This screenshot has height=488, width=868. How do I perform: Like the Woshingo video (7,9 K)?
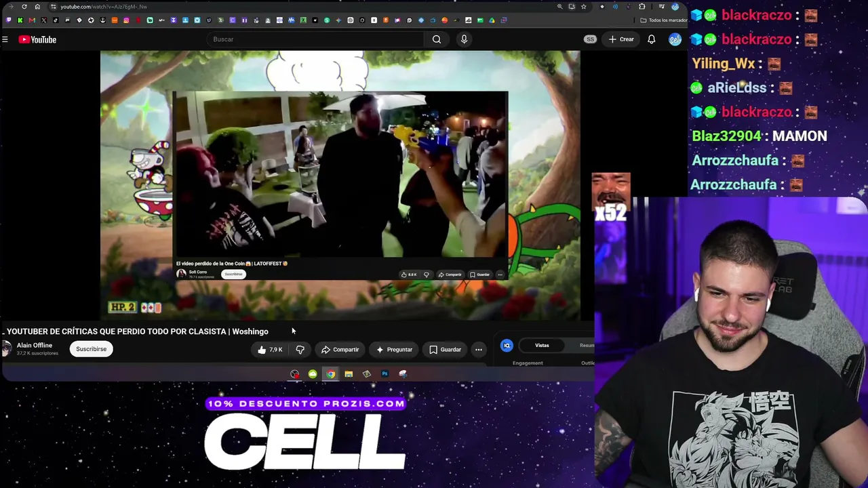(270, 350)
